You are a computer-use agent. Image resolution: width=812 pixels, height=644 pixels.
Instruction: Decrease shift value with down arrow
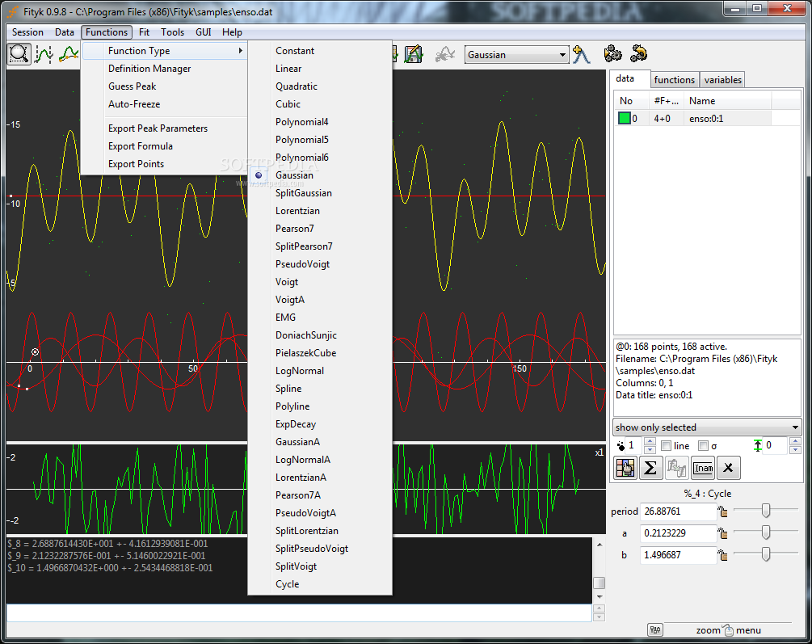(x=796, y=450)
